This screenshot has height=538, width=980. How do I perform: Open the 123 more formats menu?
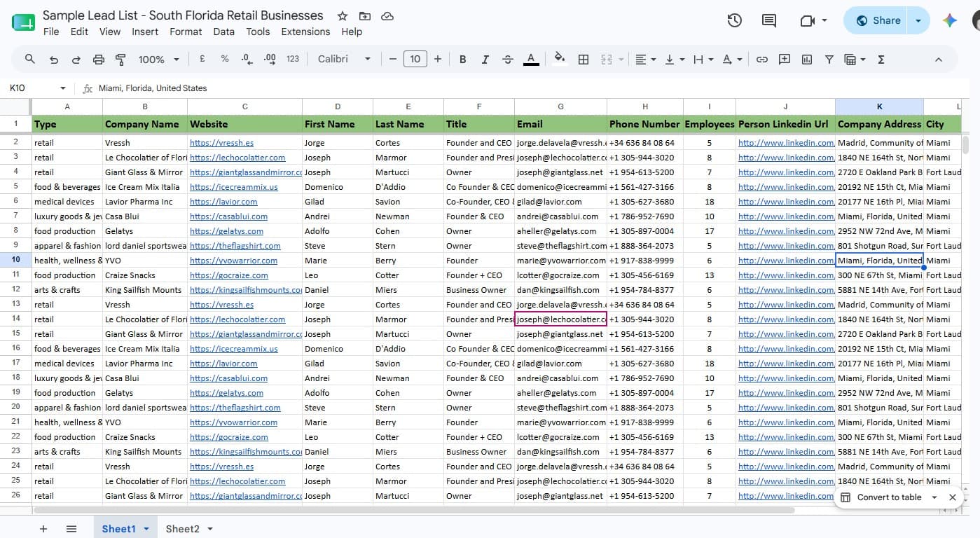click(293, 60)
